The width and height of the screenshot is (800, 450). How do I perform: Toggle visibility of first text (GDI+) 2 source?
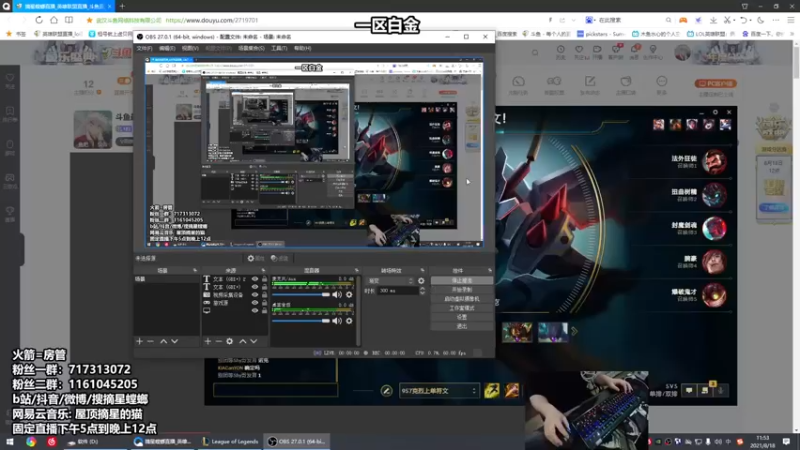tap(255, 279)
